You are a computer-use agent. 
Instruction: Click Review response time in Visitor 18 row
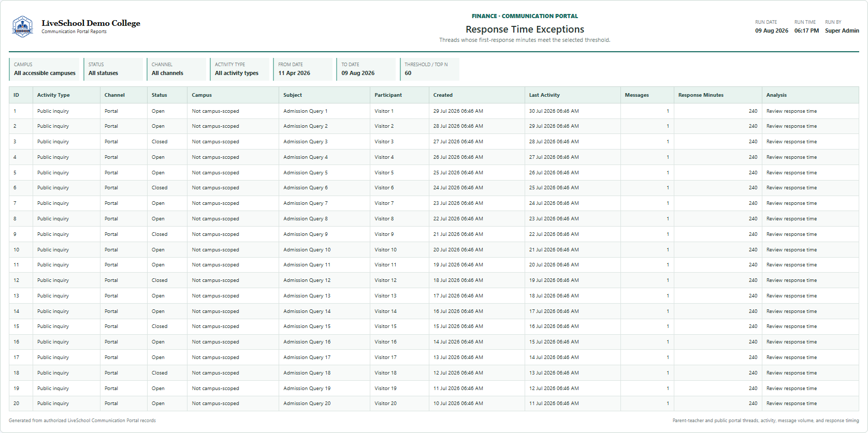coord(791,373)
